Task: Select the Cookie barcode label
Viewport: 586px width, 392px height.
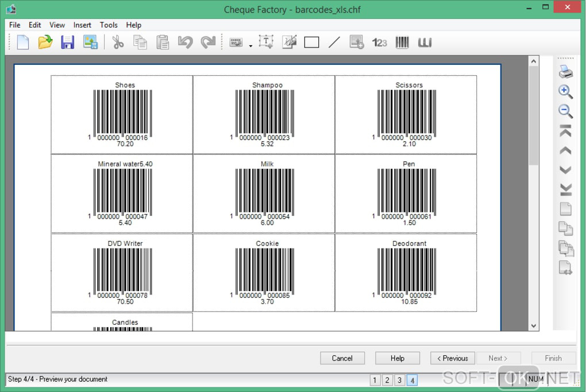Action: point(264,272)
